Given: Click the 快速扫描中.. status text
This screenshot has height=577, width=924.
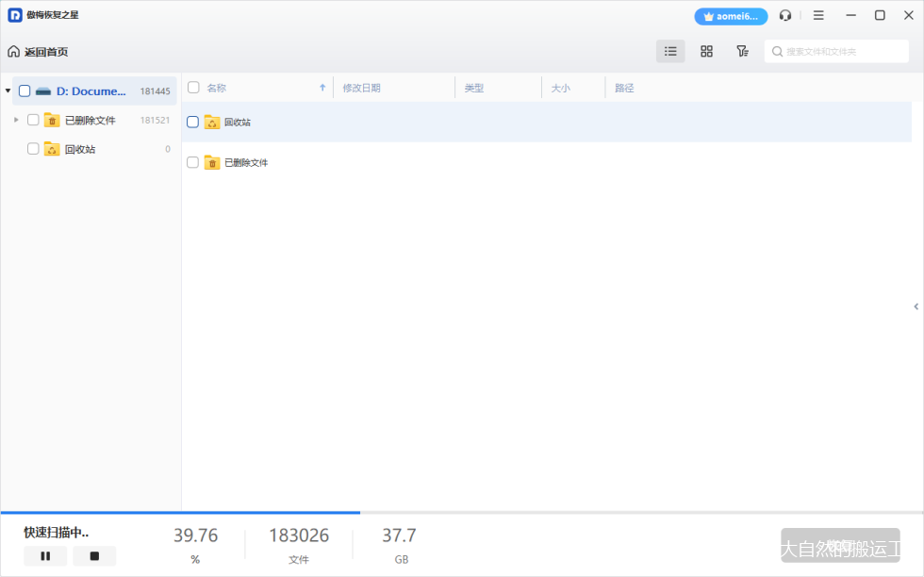Looking at the screenshot, I should pyautogui.click(x=57, y=532).
